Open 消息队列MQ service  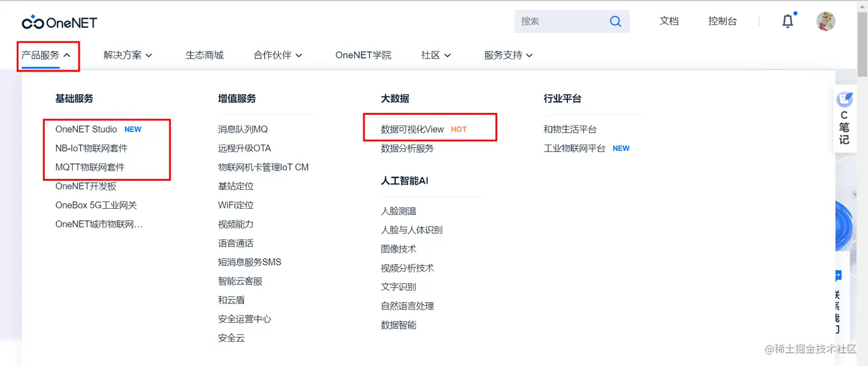243,129
